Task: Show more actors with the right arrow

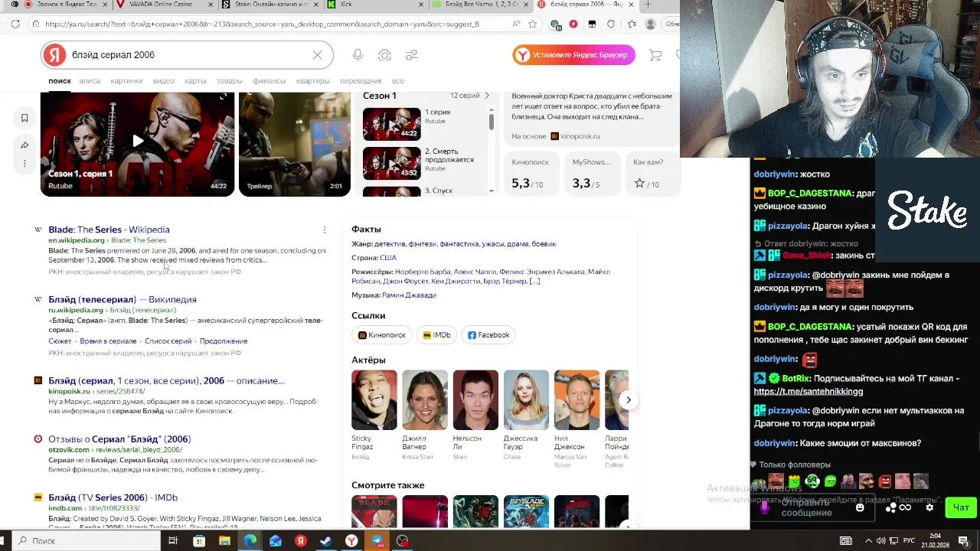Action: tap(628, 399)
